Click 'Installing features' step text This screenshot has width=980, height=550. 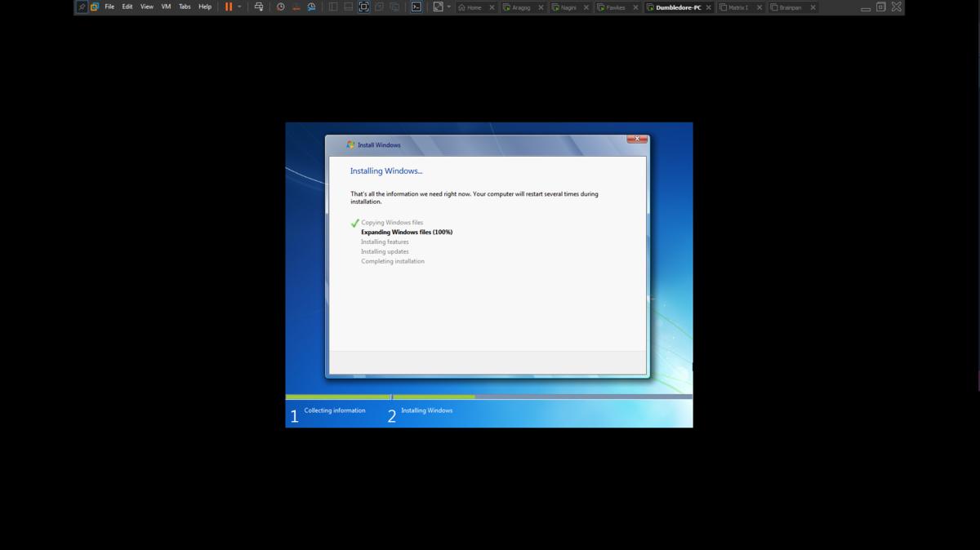coord(385,242)
